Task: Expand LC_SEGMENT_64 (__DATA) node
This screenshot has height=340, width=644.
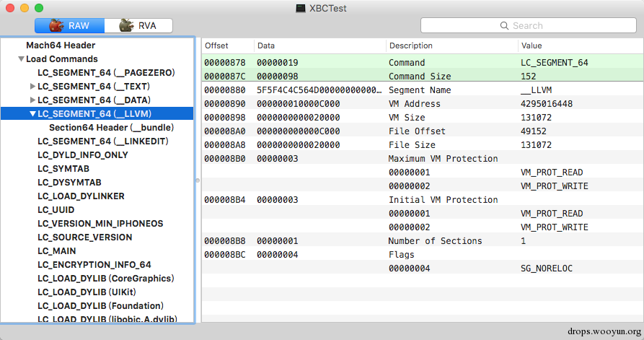Action: tap(32, 100)
